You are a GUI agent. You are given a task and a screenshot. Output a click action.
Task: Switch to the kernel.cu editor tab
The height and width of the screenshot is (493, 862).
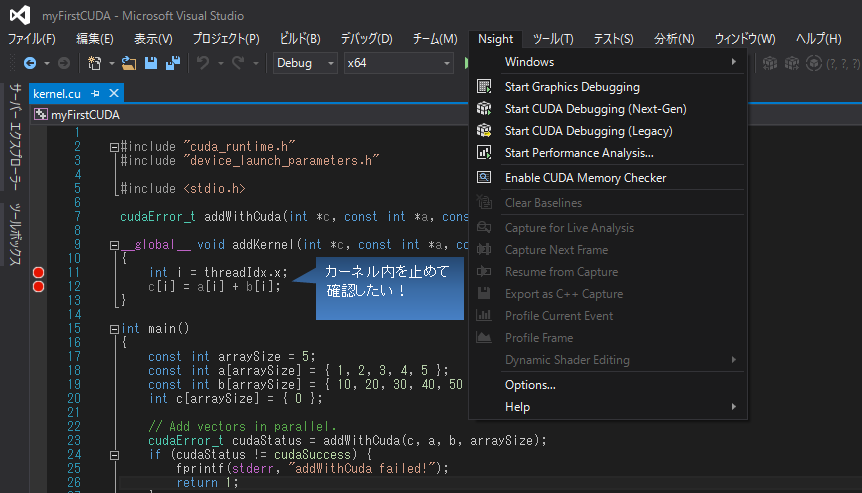(57, 93)
